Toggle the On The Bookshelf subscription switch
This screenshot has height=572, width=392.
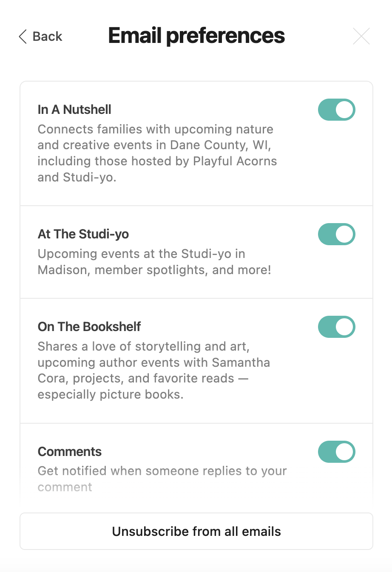coord(336,327)
